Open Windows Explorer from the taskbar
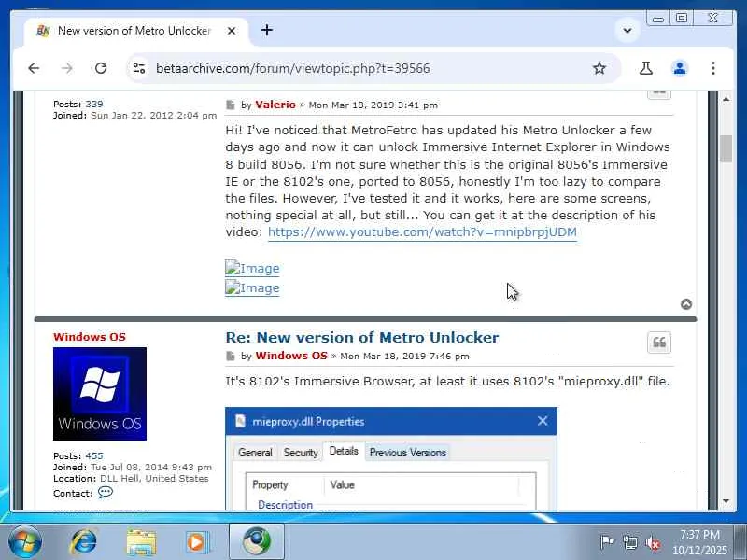 coord(141,542)
